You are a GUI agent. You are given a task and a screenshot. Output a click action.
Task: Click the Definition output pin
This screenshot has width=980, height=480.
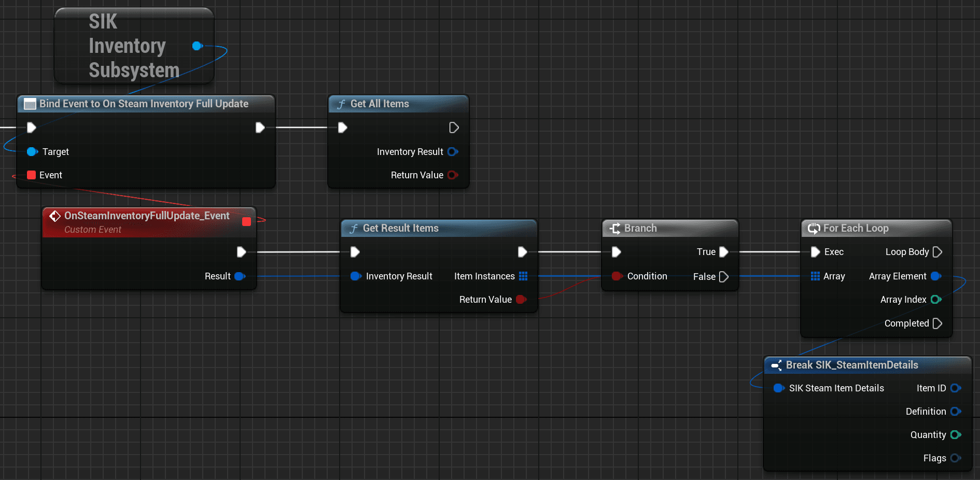point(956,411)
